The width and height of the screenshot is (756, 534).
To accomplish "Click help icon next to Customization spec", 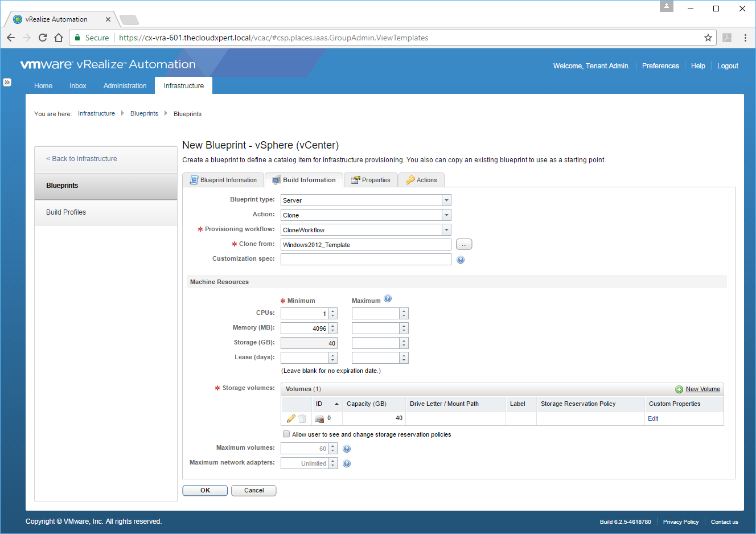I will click(461, 260).
